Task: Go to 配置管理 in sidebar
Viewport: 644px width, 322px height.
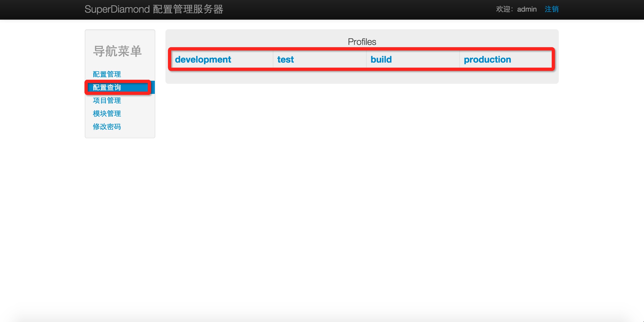Action: coord(107,74)
